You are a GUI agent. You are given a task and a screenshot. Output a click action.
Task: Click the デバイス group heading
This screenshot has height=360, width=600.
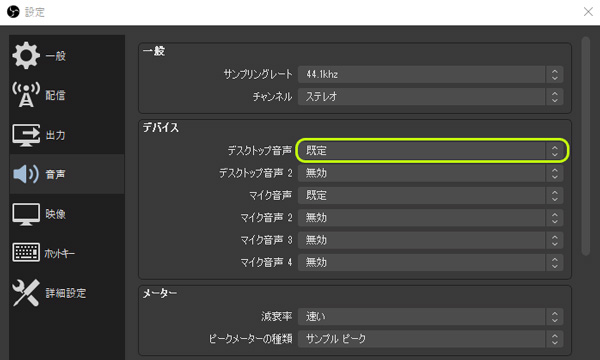point(161,127)
